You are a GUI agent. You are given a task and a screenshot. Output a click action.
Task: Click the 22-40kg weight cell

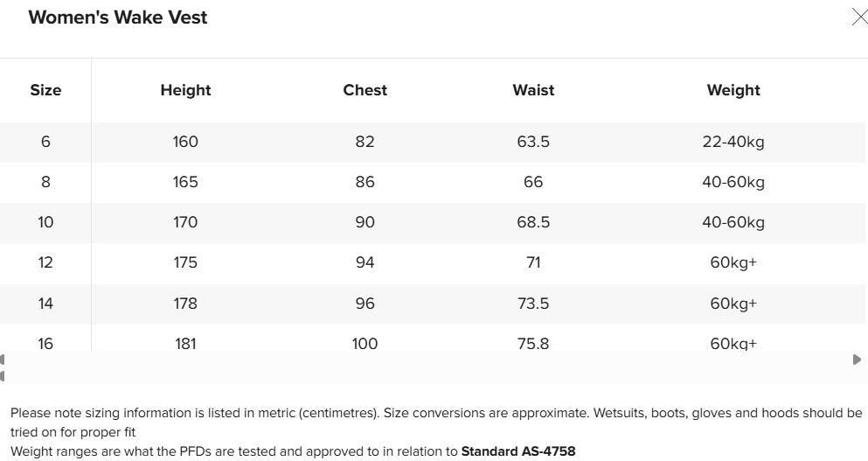click(733, 142)
